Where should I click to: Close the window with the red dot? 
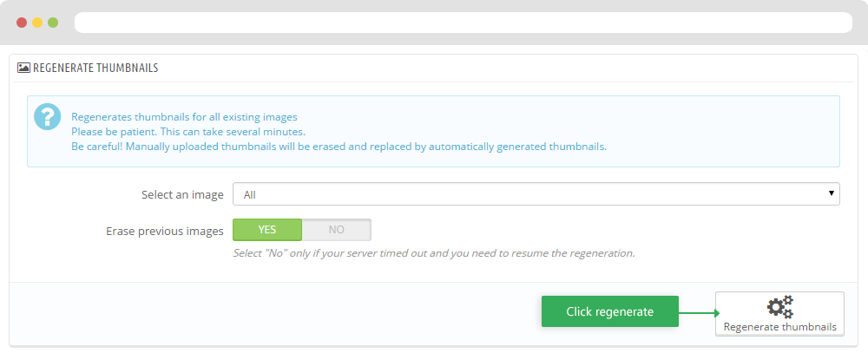click(x=21, y=22)
